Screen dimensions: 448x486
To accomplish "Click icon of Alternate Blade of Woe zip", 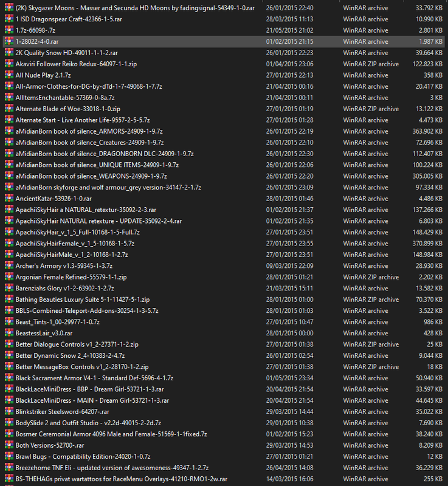I will click(x=9, y=109).
